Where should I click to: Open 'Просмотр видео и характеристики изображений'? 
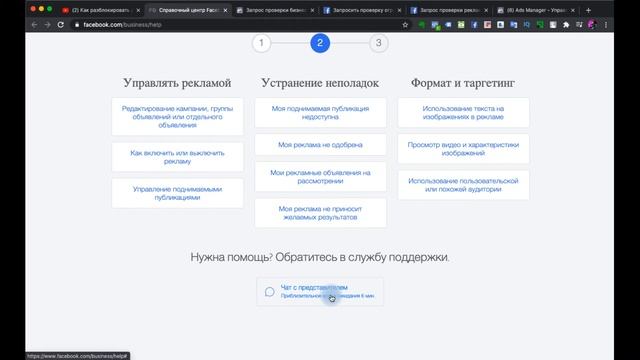coord(463,149)
